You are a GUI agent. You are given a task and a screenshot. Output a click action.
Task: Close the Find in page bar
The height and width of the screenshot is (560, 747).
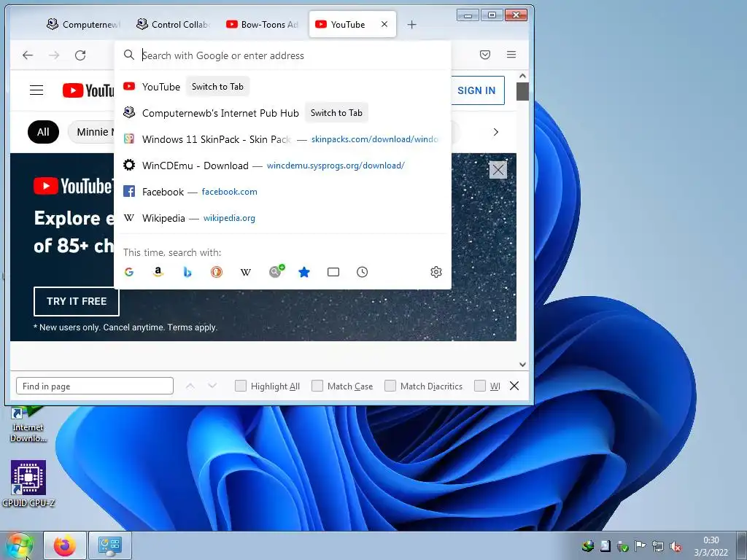pyautogui.click(x=514, y=386)
